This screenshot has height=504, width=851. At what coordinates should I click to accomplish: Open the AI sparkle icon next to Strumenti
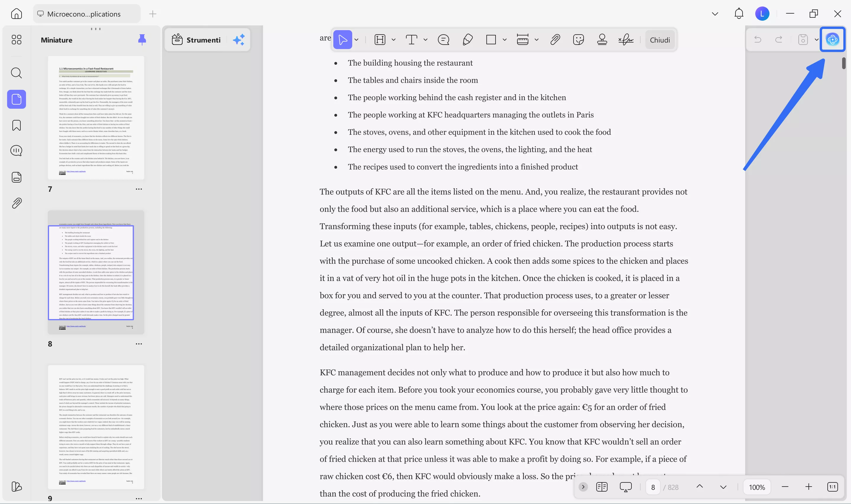tap(239, 40)
